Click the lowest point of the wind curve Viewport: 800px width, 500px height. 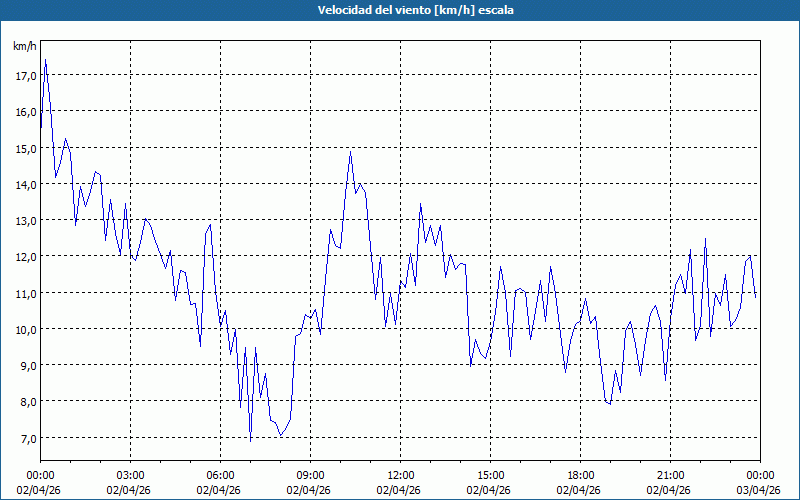click(250, 440)
